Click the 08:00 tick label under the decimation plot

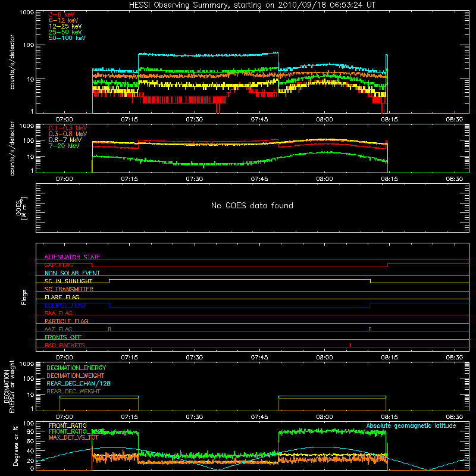tap(324, 417)
